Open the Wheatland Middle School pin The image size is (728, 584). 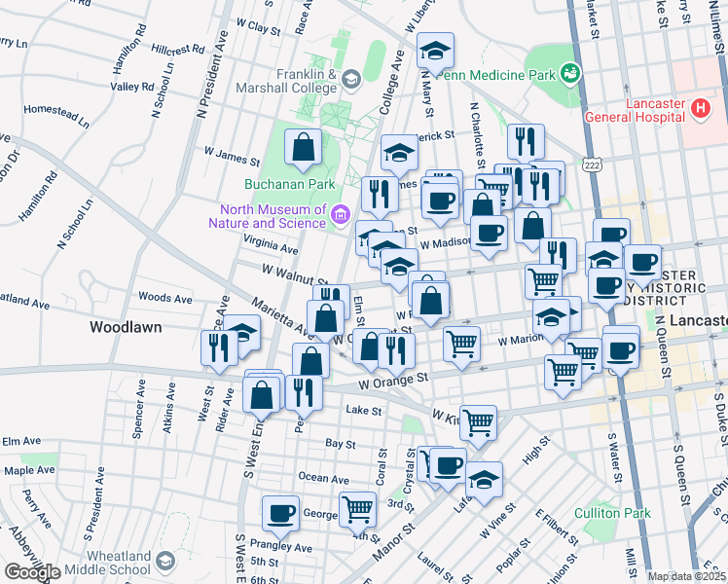point(165,563)
